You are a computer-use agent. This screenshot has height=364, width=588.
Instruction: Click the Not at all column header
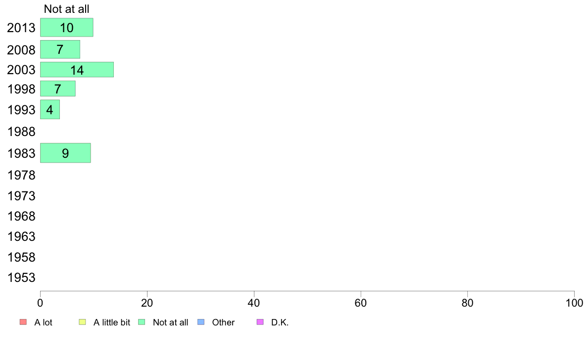(66, 9)
